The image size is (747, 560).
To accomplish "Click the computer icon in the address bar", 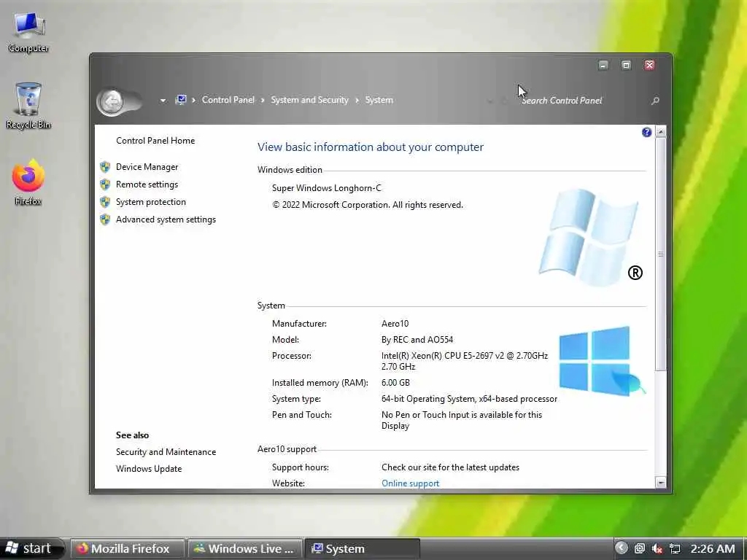I will (x=181, y=100).
